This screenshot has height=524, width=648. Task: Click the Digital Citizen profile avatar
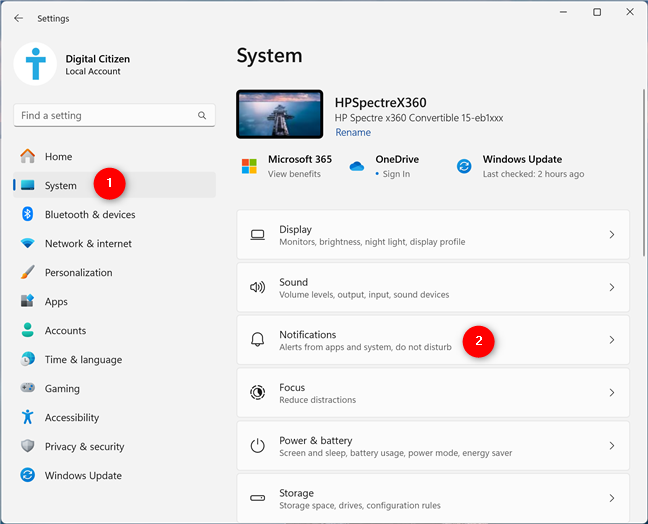(35, 64)
